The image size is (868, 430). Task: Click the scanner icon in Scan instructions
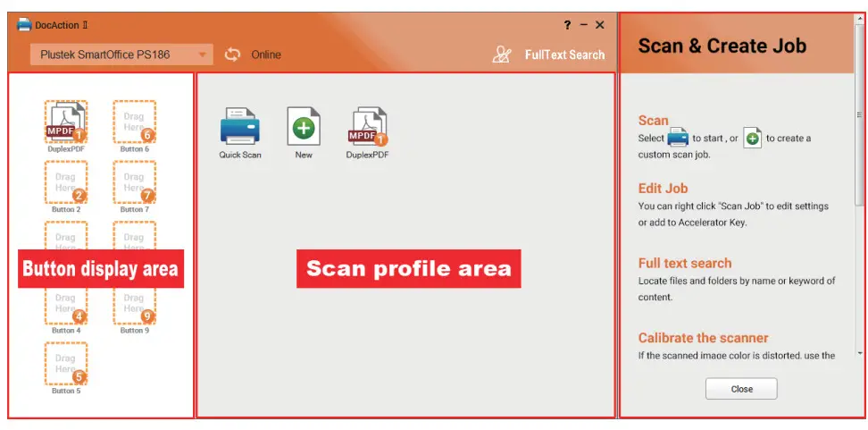point(678,138)
